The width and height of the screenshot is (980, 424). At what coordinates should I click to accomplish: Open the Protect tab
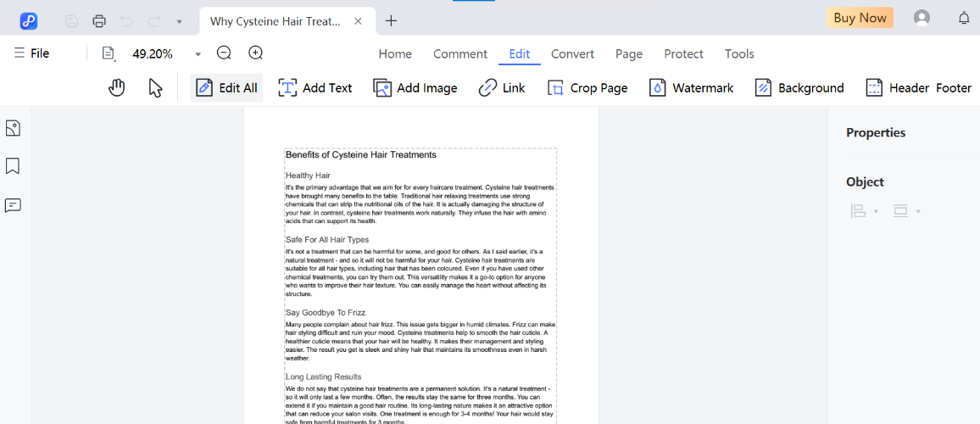point(684,53)
